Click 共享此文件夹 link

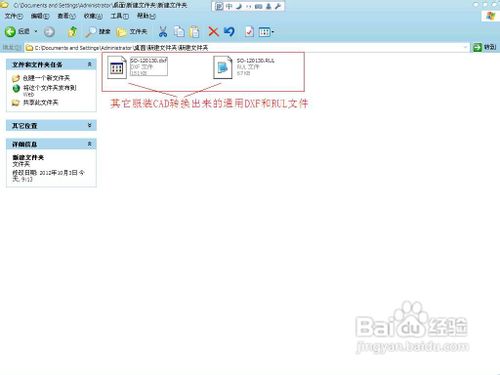click(40, 102)
